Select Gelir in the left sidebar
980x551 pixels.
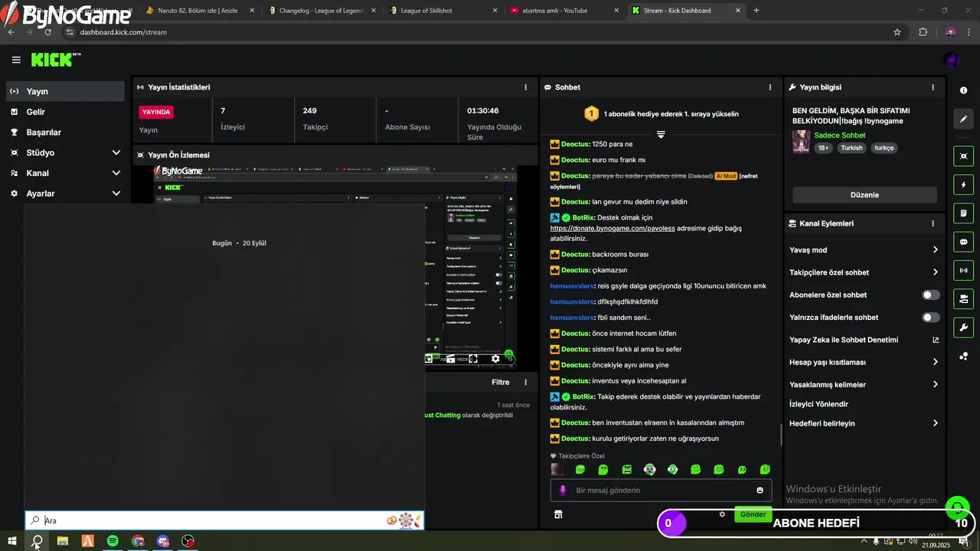point(65,112)
